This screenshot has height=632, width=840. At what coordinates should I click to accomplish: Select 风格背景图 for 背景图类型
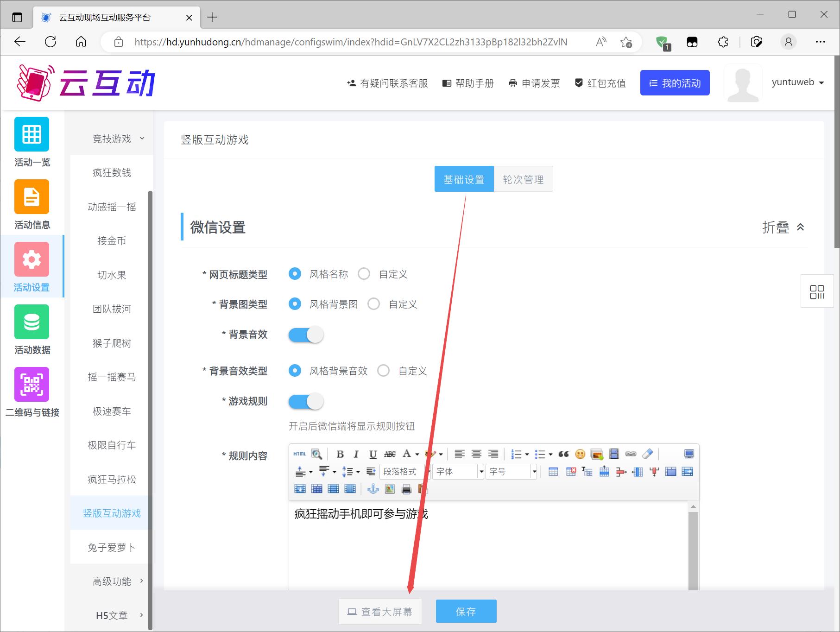[295, 304]
